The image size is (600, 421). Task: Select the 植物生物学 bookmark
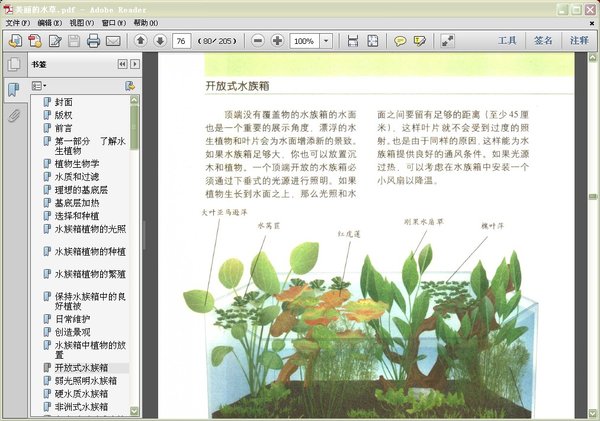[x=77, y=164]
